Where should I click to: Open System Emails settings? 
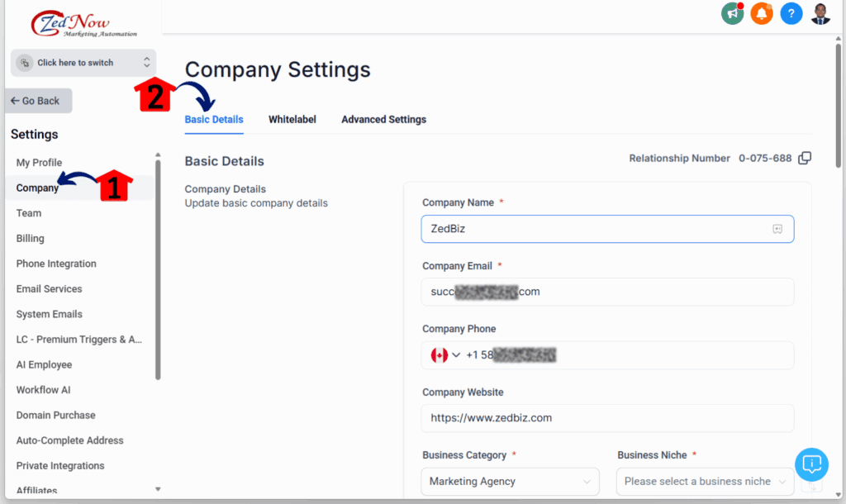tap(49, 314)
